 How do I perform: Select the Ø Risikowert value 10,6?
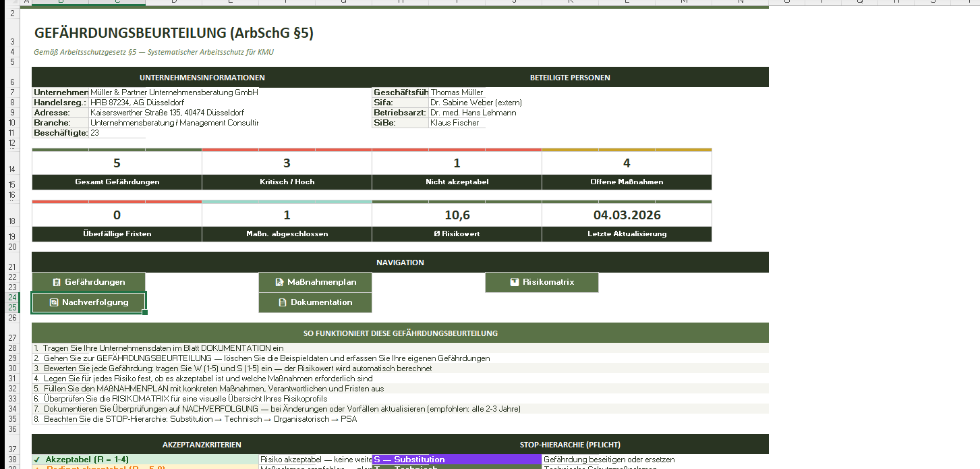457,215
